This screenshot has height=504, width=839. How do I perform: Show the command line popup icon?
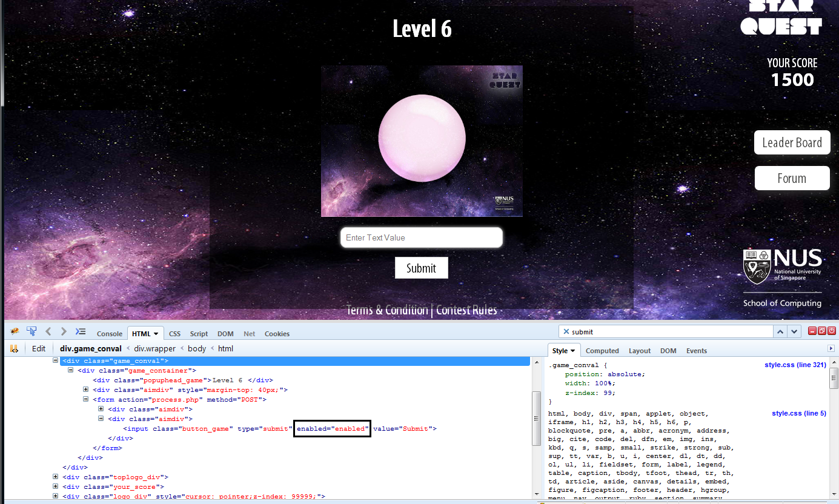click(81, 331)
